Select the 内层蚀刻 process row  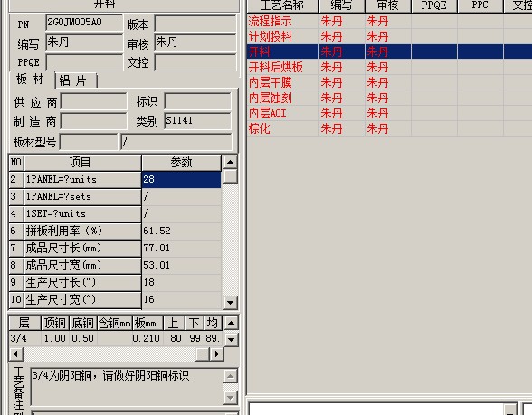[389, 98]
